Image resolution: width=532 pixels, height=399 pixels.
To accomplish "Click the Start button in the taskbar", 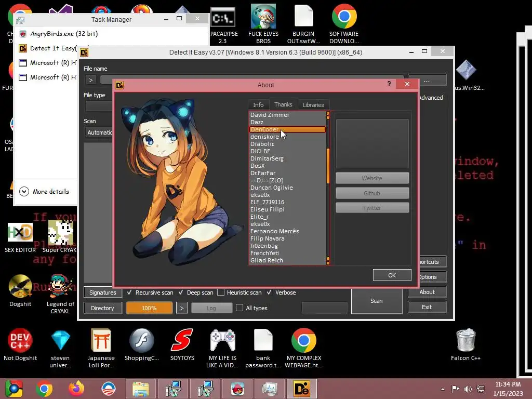I will point(14,389).
